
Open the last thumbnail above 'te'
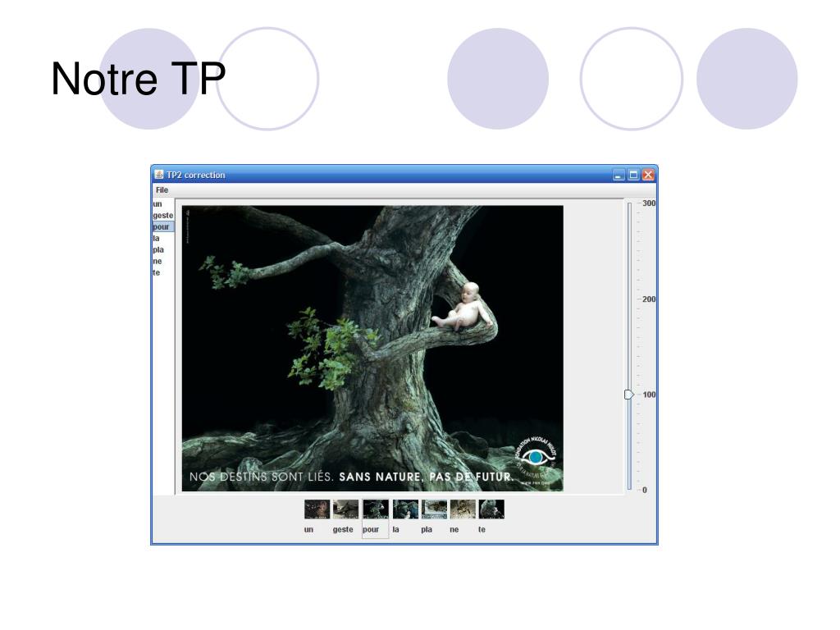point(491,509)
